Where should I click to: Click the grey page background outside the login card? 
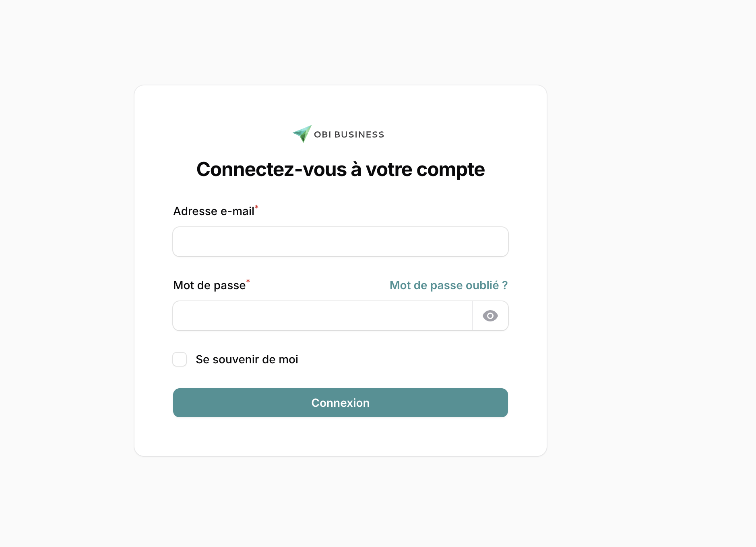click(x=652, y=274)
